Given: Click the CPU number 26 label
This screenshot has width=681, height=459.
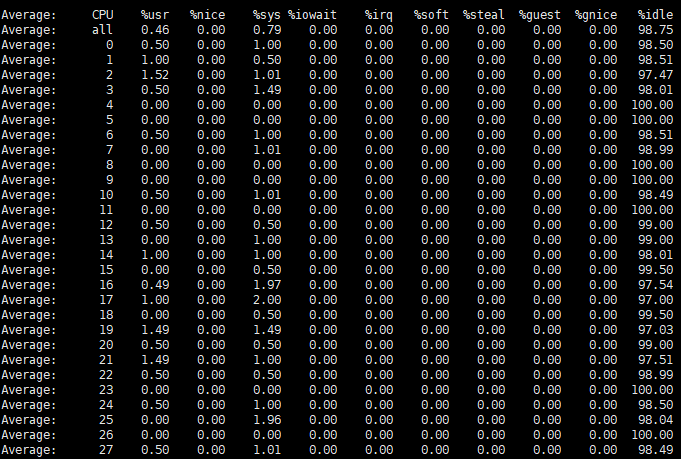Looking at the screenshot, I should point(106,435).
